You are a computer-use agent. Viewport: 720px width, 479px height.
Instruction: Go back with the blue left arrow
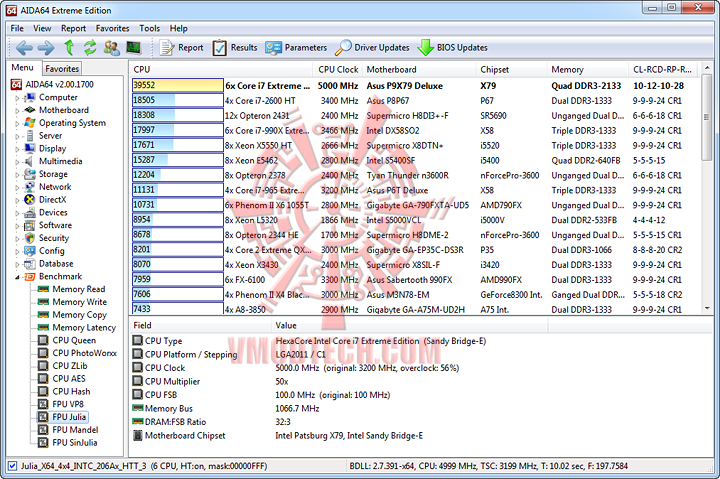pyautogui.click(x=24, y=47)
